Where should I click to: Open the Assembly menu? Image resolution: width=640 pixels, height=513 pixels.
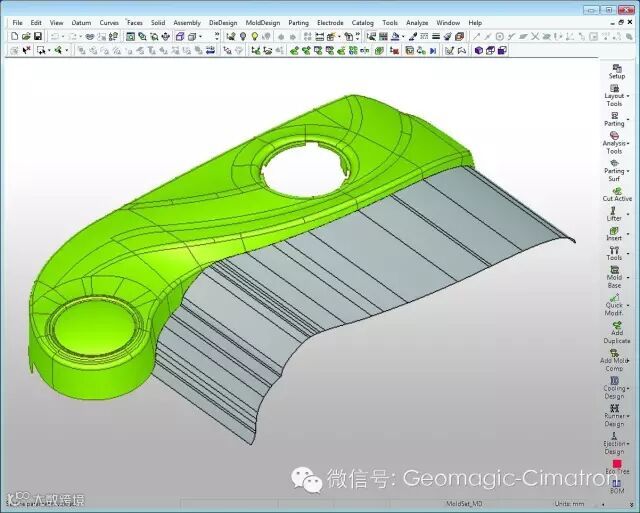point(187,23)
